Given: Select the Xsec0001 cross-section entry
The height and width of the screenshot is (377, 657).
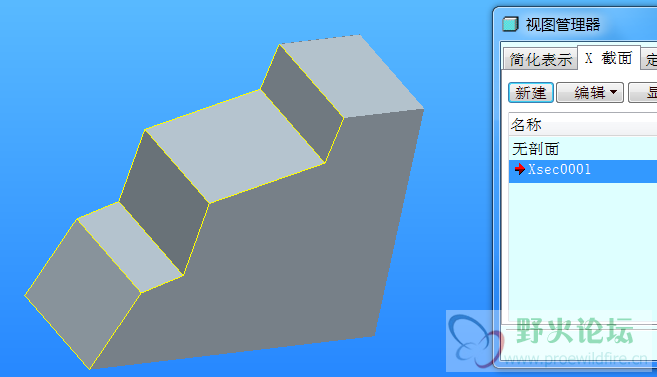Looking at the screenshot, I should click(583, 170).
